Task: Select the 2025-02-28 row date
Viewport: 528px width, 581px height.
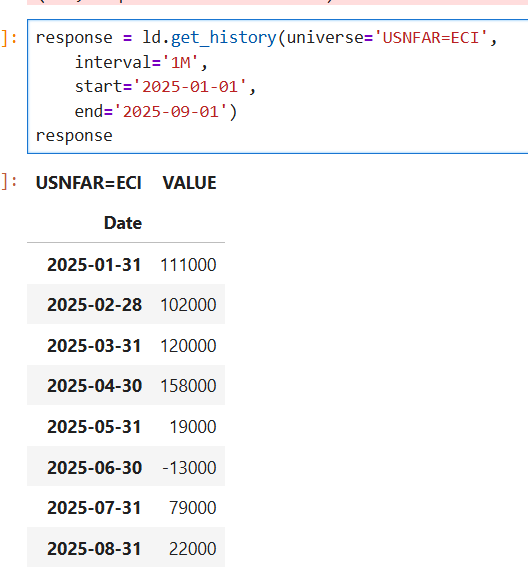Action: tap(94, 305)
